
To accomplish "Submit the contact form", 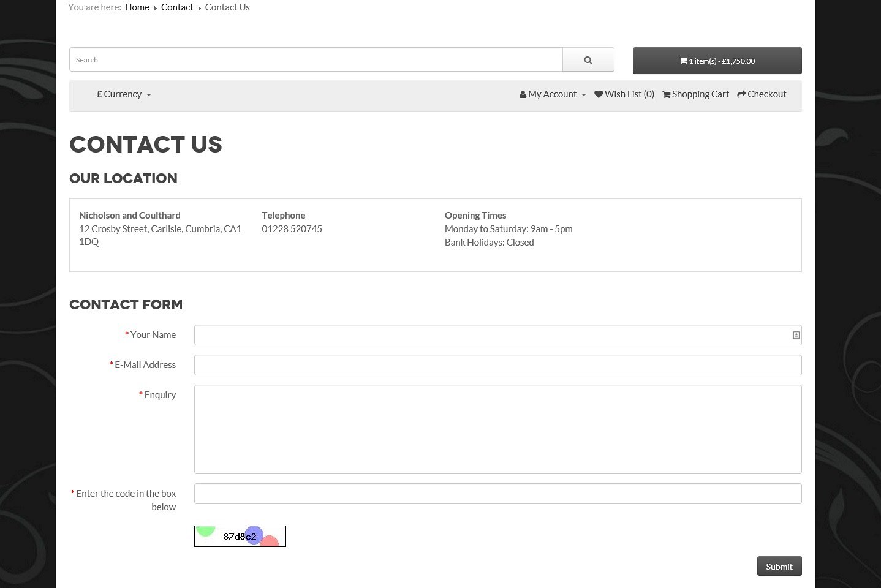I will [x=779, y=567].
